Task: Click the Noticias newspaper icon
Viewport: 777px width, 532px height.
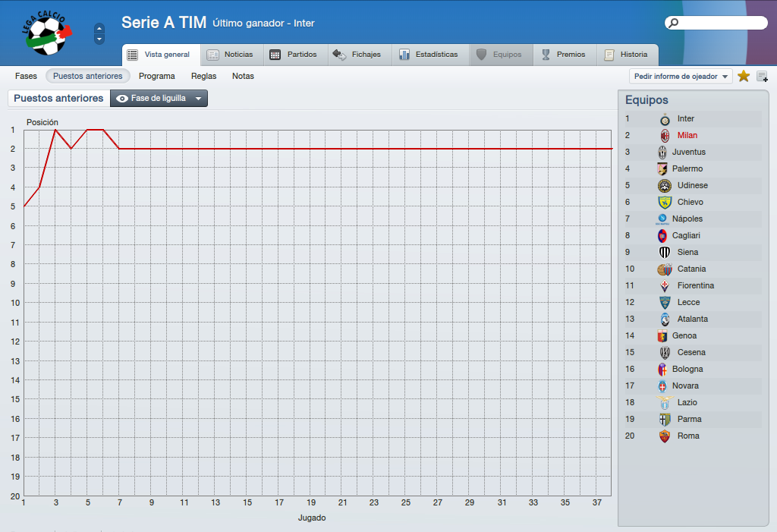Action: (212, 55)
